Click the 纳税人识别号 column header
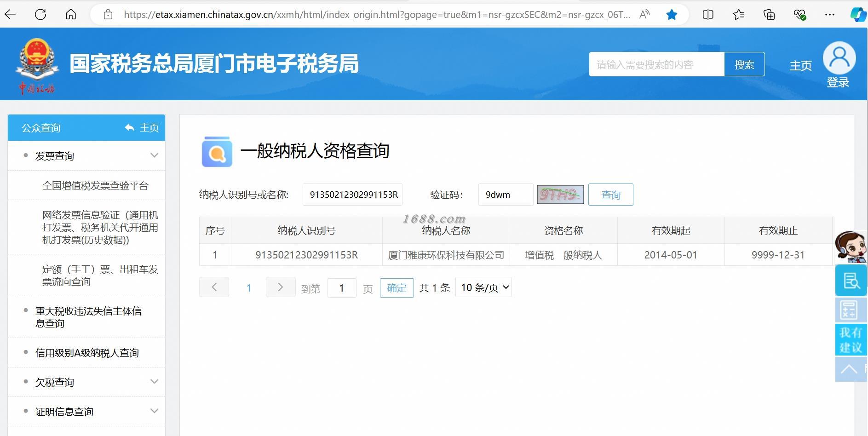 (x=306, y=230)
